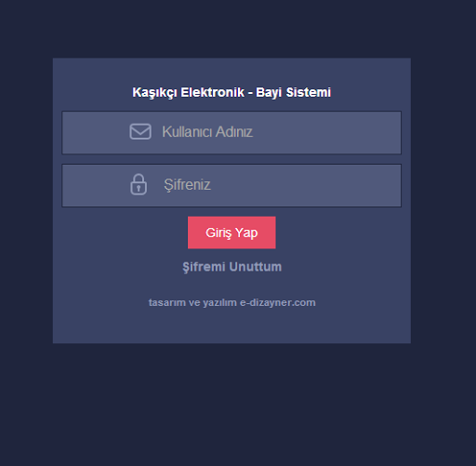Click the Kaşıkçı Elektronik - Bayi Sistemi heading
This screenshot has height=466, width=476.
coord(231,92)
